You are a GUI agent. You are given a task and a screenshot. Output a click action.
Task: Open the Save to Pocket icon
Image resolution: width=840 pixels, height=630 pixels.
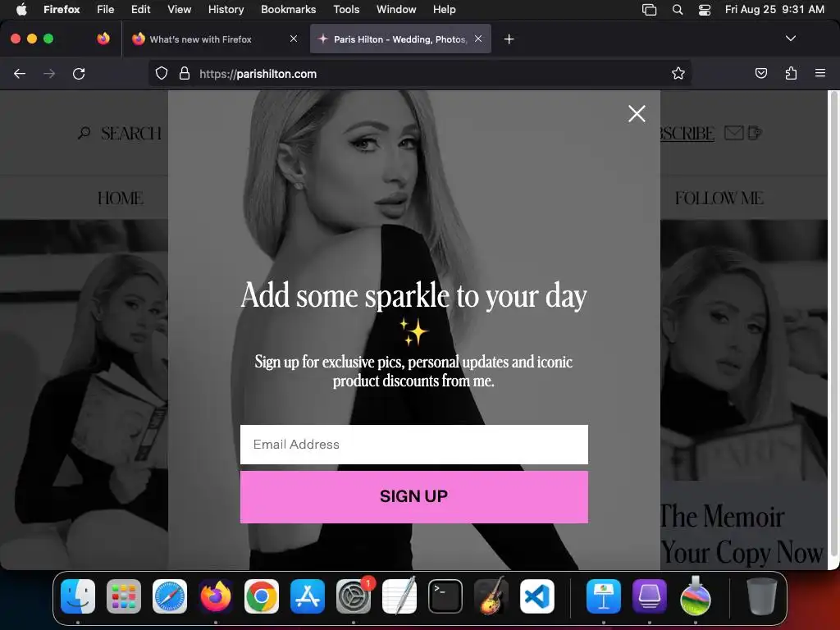[x=760, y=73]
